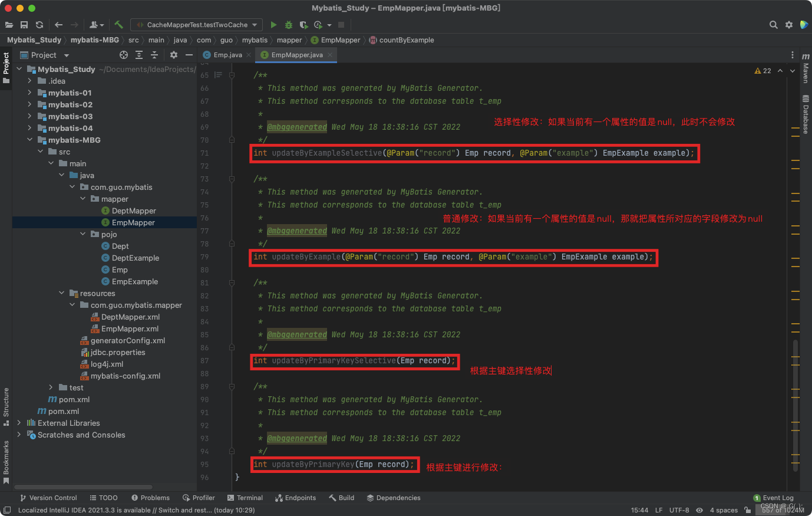The height and width of the screenshot is (516, 812).
Task: Click Expand All in Project panel
Action: pyautogui.click(x=139, y=55)
